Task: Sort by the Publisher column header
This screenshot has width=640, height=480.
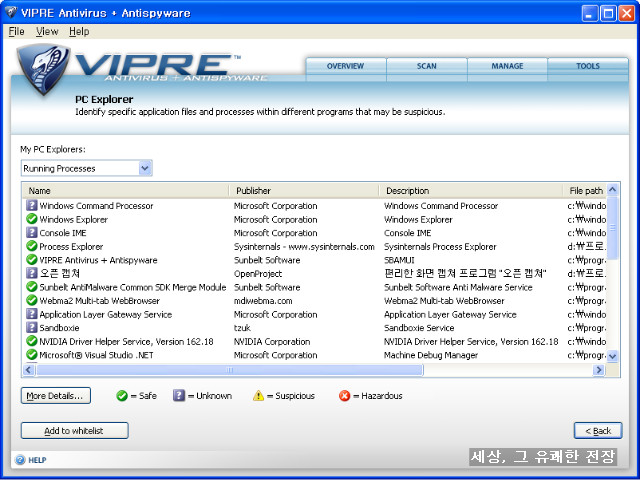Action: [x=304, y=191]
